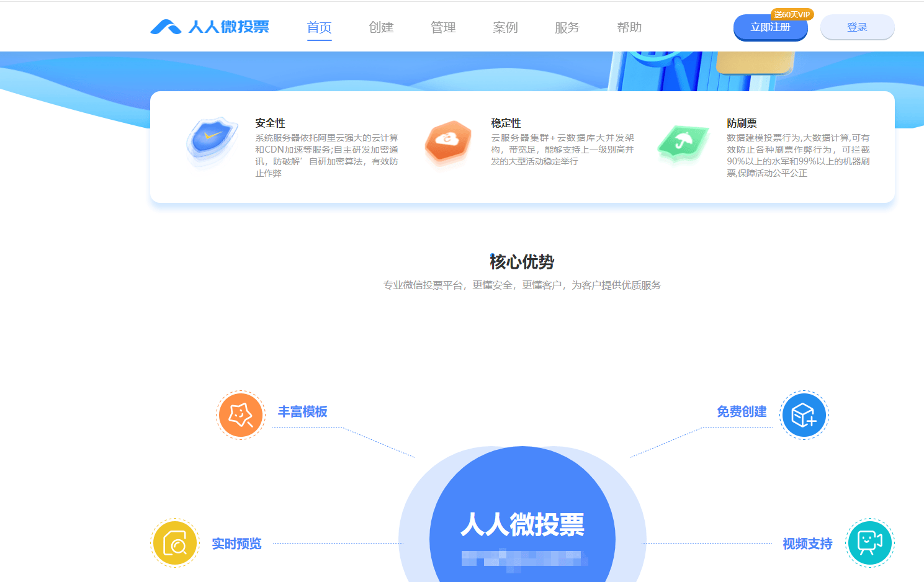This screenshot has height=582, width=924.
Task: Select the 安全性 heading
Action: pyautogui.click(x=271, y=123)
